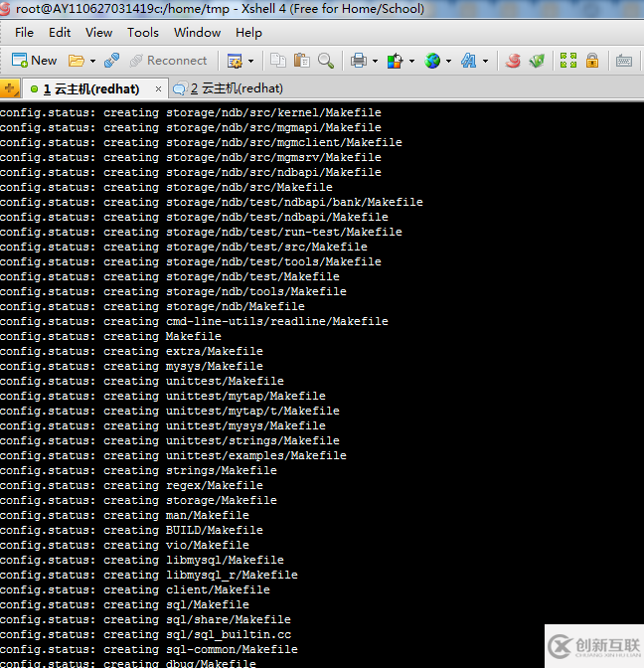The image size is (644, 668).
Task: Click the Encoding globe icon
Action: (x=432, y=61)
